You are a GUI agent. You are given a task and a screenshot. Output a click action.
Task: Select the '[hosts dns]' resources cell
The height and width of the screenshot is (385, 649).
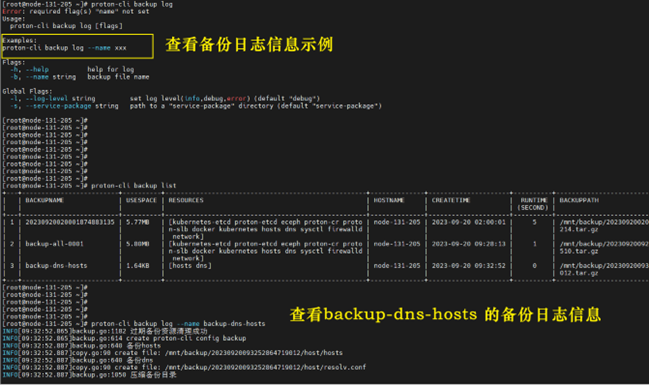tap(190, 266)
